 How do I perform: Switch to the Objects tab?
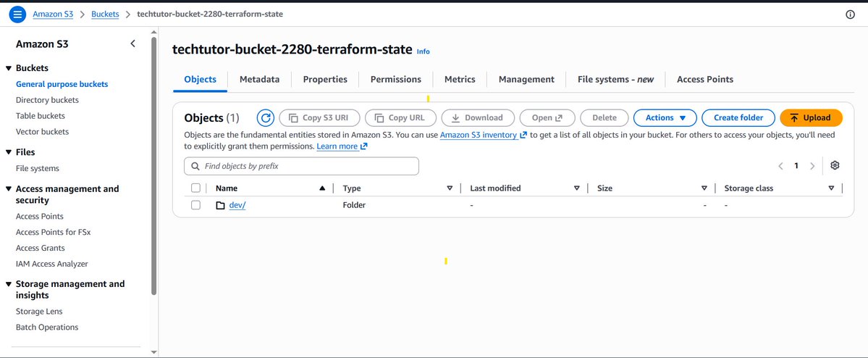[x=200, y=79]
